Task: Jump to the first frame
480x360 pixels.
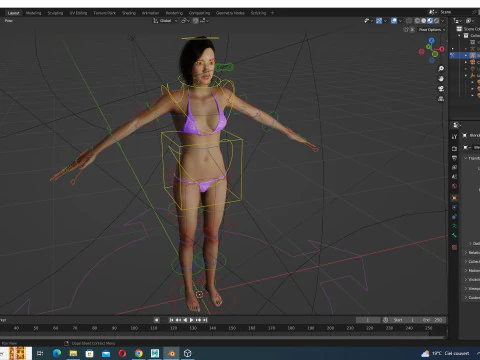Action: [x=171, y=320]
